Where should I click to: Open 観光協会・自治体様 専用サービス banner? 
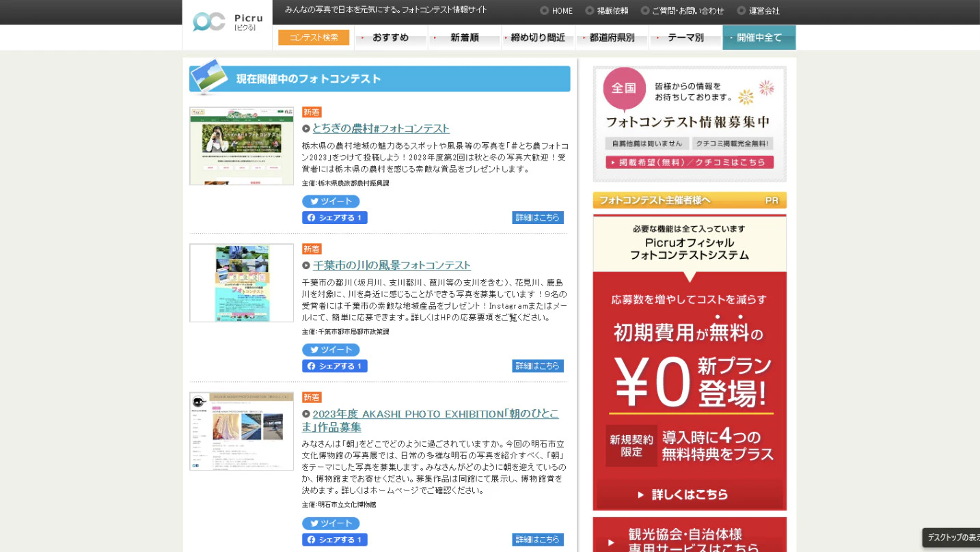690,535
